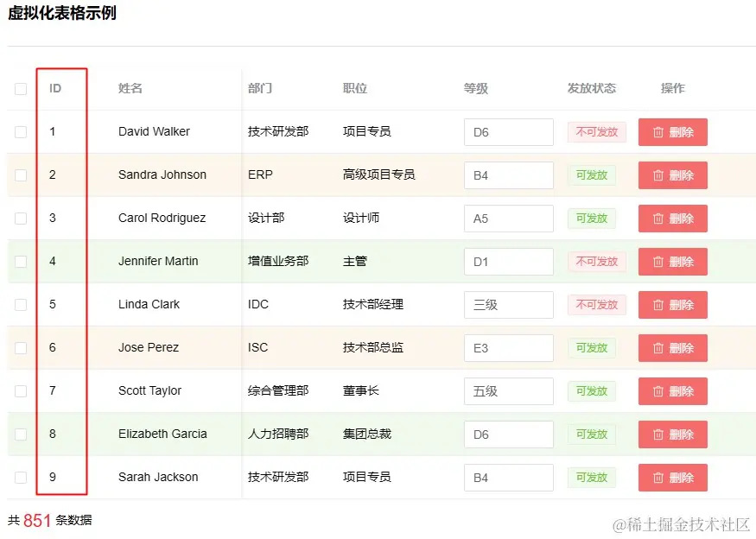Select the D6 等级 input for David Walker

509,132
